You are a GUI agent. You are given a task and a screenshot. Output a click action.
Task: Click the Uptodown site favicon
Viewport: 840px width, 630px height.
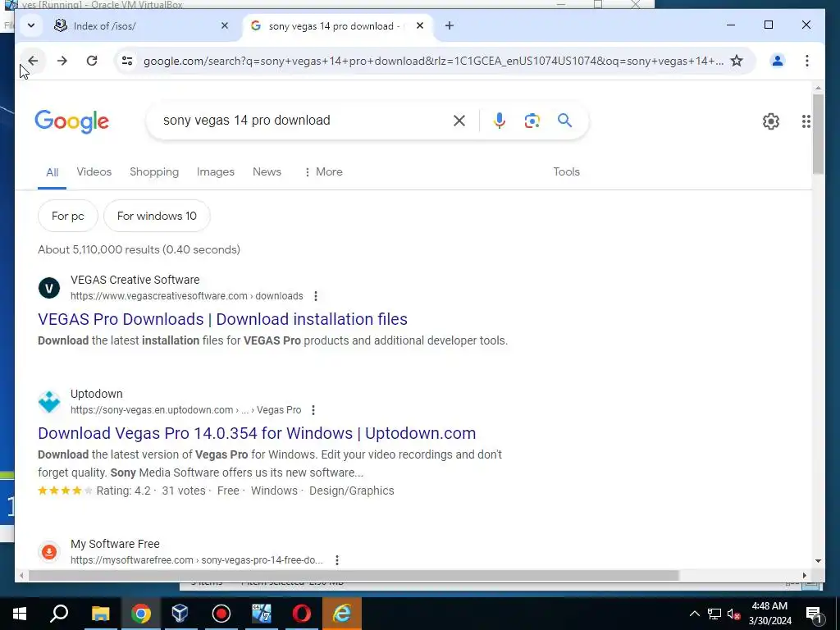click(49, 402)
